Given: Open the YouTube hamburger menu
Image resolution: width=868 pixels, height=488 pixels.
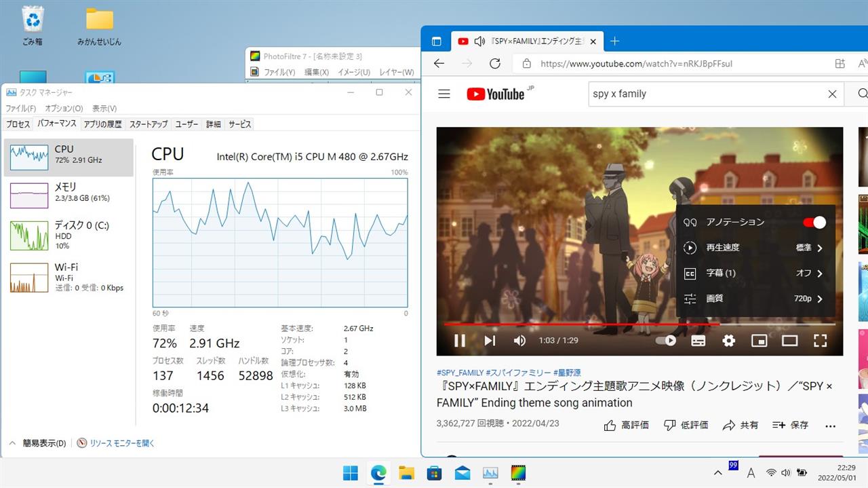Looking at the screenshot, I should pyautogui.click(x=444, y=94).
